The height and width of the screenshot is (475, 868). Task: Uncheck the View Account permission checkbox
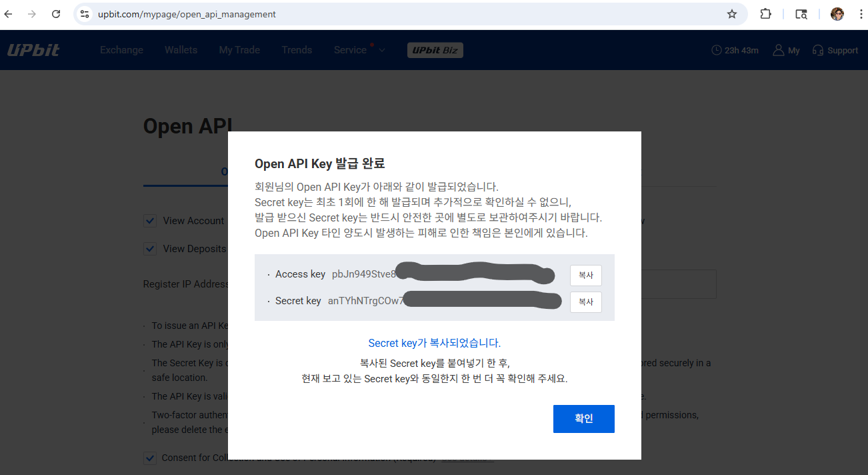pyautogui.click(x=150, y=220)
